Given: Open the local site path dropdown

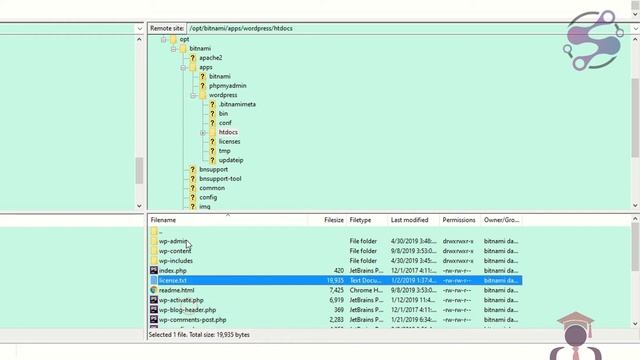Looking at the screenshot, I should click(x=140, y=29).
